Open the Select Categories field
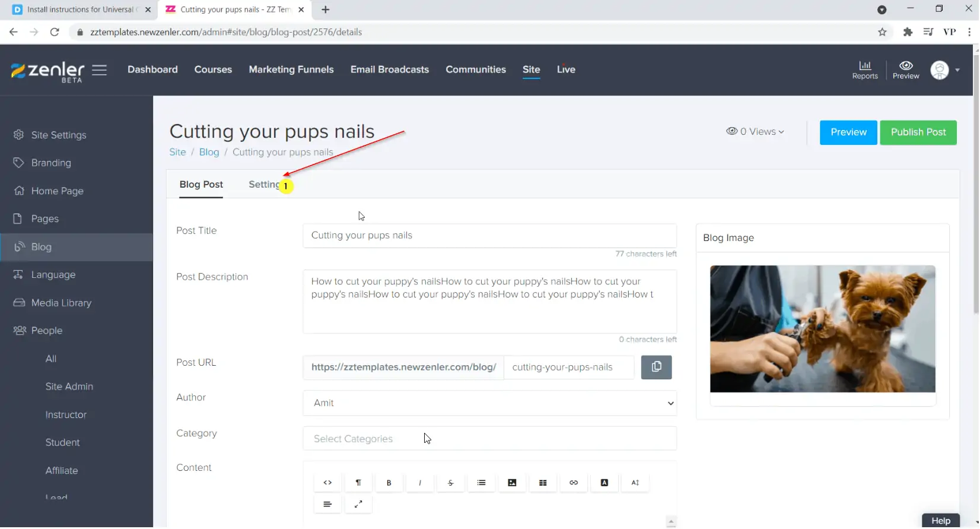This screenshot has width=980, height=529. coord(490,439)
